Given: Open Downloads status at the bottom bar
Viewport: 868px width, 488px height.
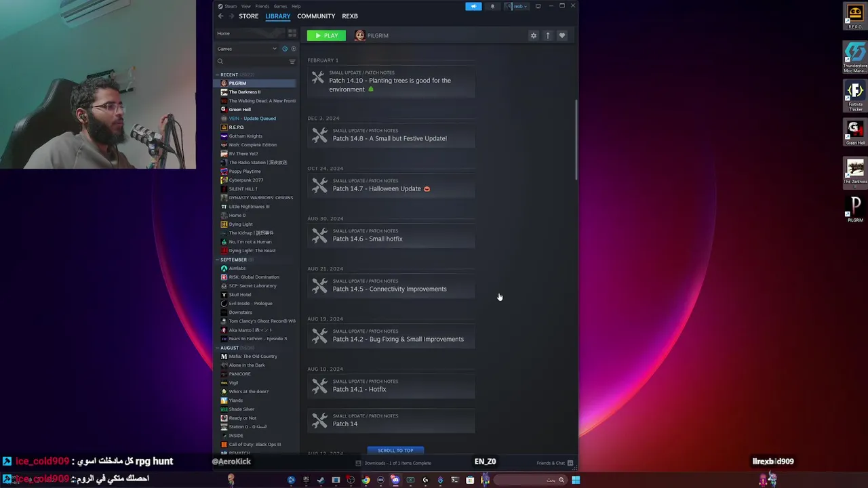Looking at the screenshot, I should pos(393,463).
